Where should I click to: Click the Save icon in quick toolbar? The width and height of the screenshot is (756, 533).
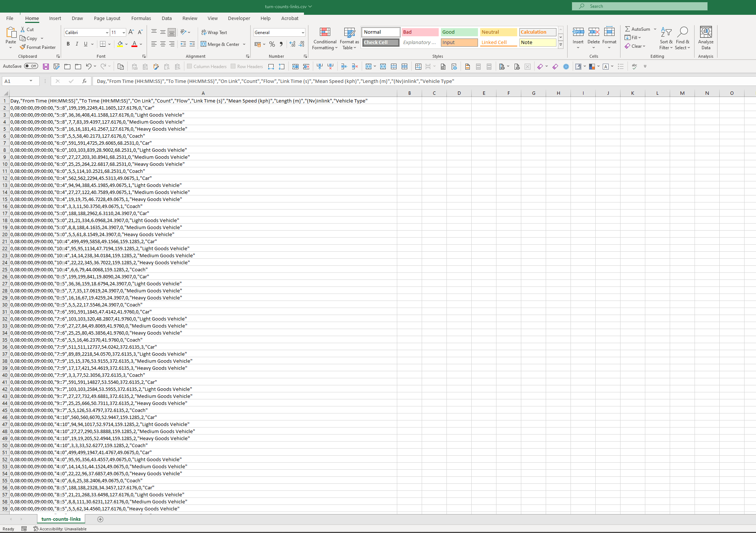46,67
